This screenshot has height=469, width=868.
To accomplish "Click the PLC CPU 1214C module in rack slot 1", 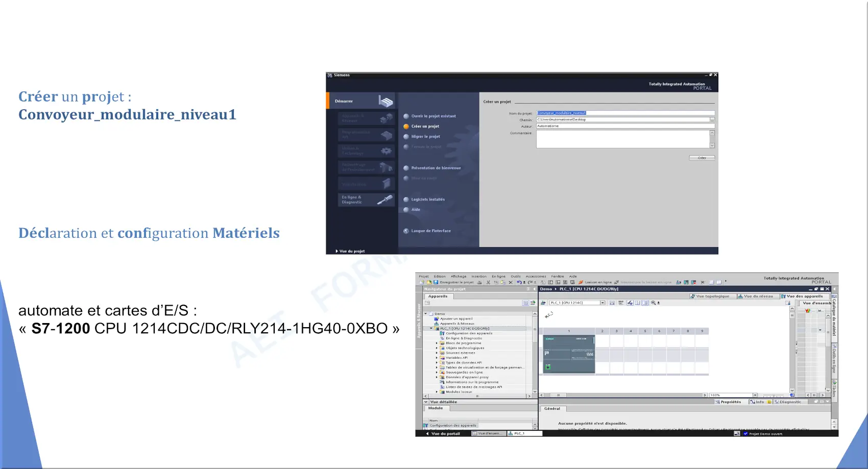I will coord(569,354).
